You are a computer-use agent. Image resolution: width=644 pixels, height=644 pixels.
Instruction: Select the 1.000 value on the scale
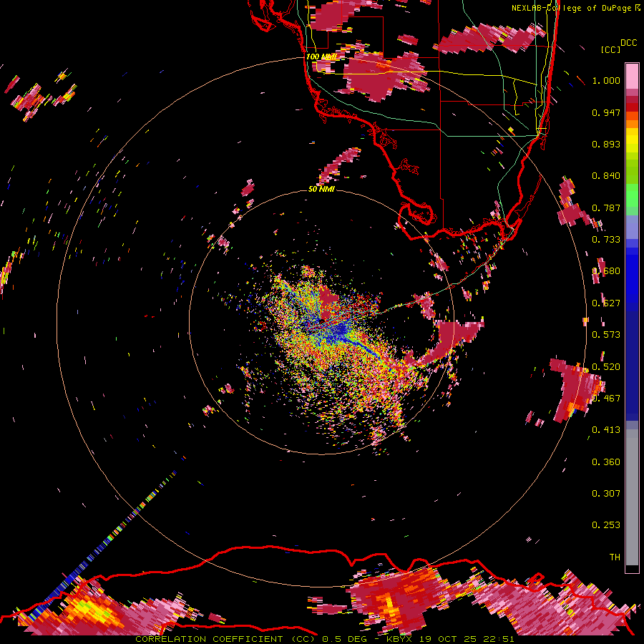[x=606, y=80]
